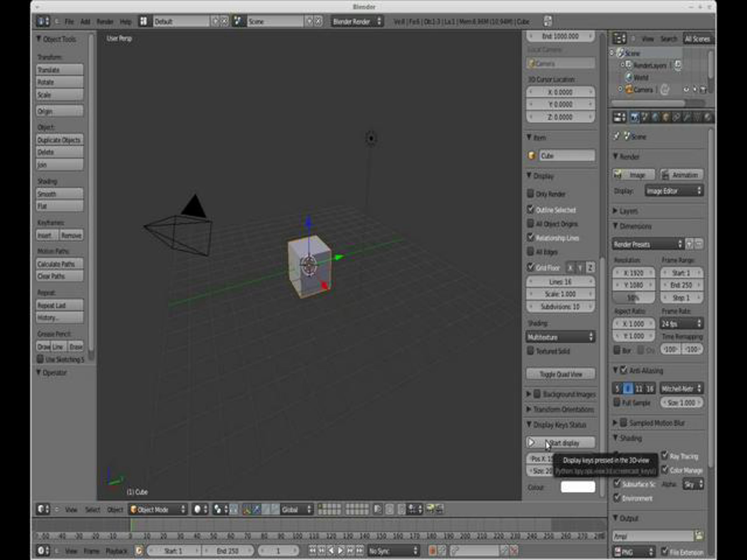
Task: Click the white Colour swatch
Action: point(577,487)
